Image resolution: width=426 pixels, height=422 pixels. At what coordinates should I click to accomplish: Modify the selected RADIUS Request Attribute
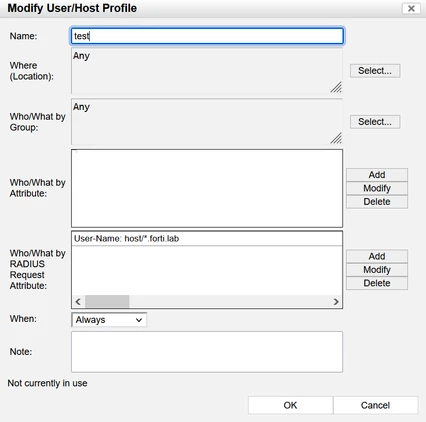pyautogui.click(x=377, y=270)
